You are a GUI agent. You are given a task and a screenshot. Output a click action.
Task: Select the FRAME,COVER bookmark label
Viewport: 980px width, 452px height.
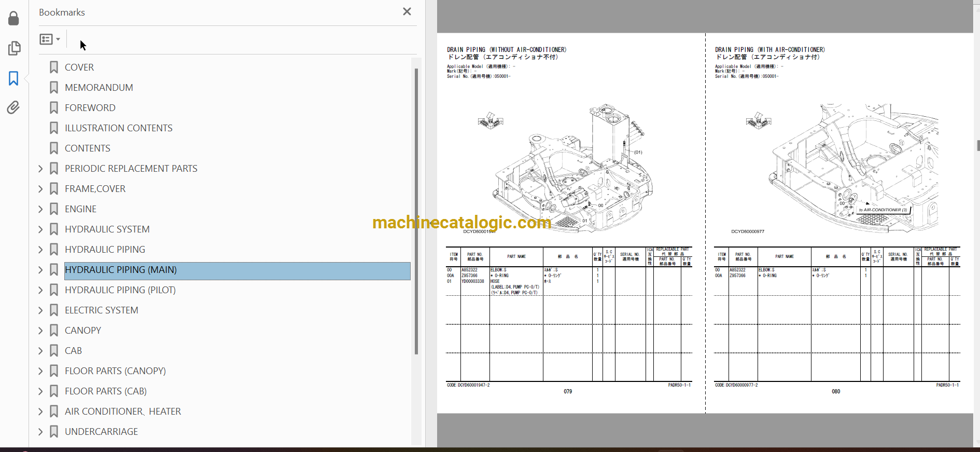(x=95, y=189)
